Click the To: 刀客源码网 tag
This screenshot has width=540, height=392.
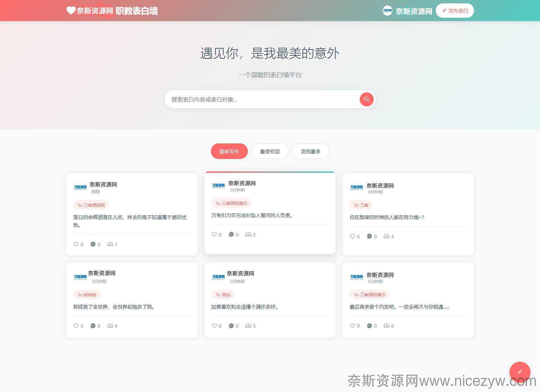91,205
